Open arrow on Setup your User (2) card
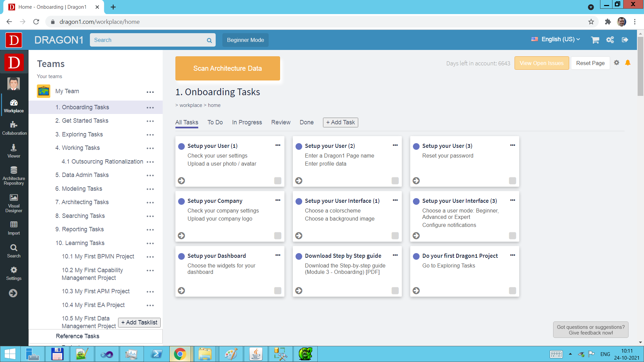Screen dimensions: 644x362 coord(299,181)
